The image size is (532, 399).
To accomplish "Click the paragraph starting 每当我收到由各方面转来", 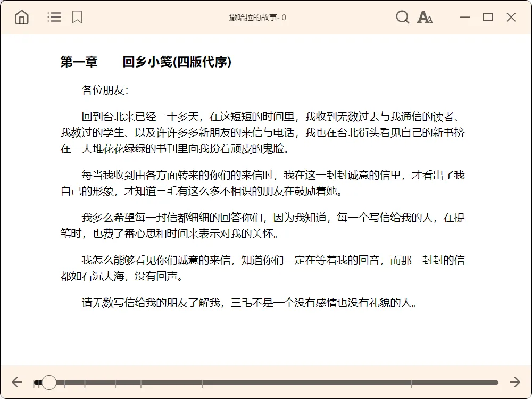I will pos(262,183).
